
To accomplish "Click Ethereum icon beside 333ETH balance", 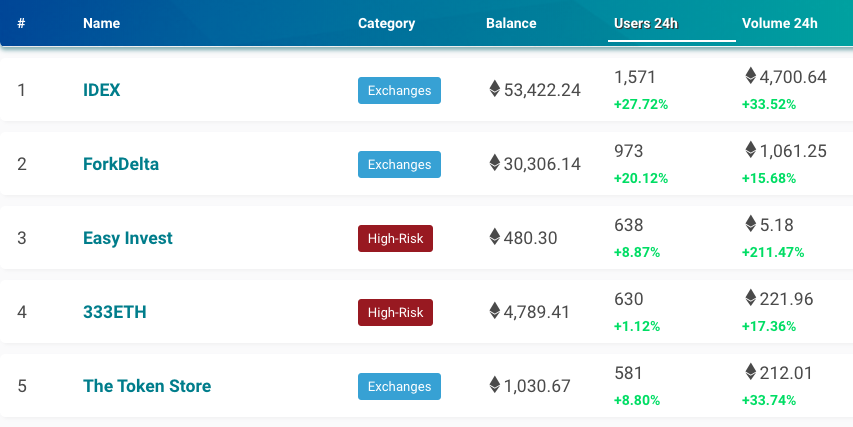I will 494,311.
